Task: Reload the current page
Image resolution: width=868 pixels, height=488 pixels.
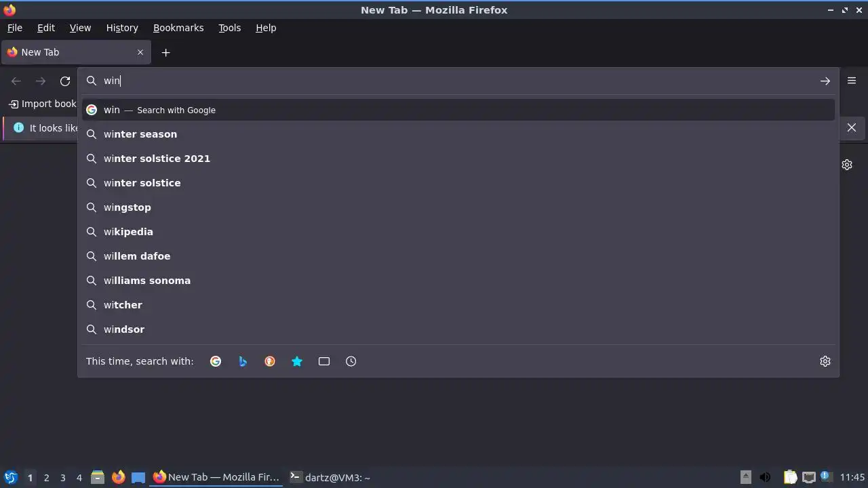Action: click(x=65, y=81)
